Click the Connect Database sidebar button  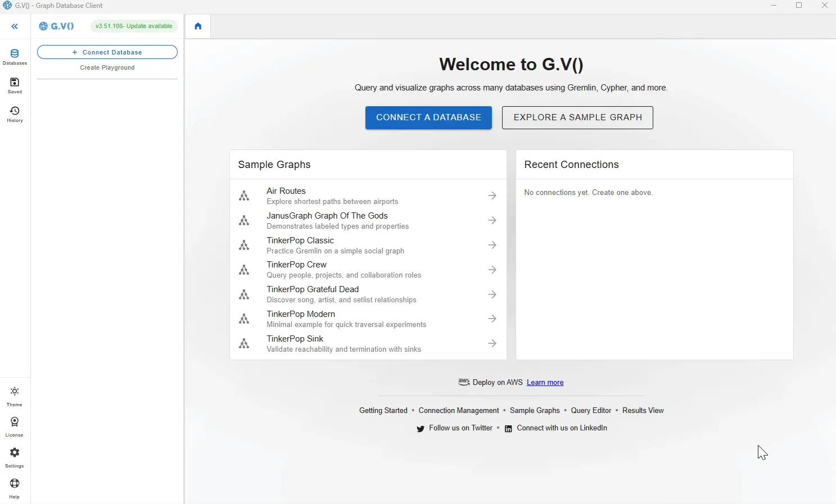point(107,52)
